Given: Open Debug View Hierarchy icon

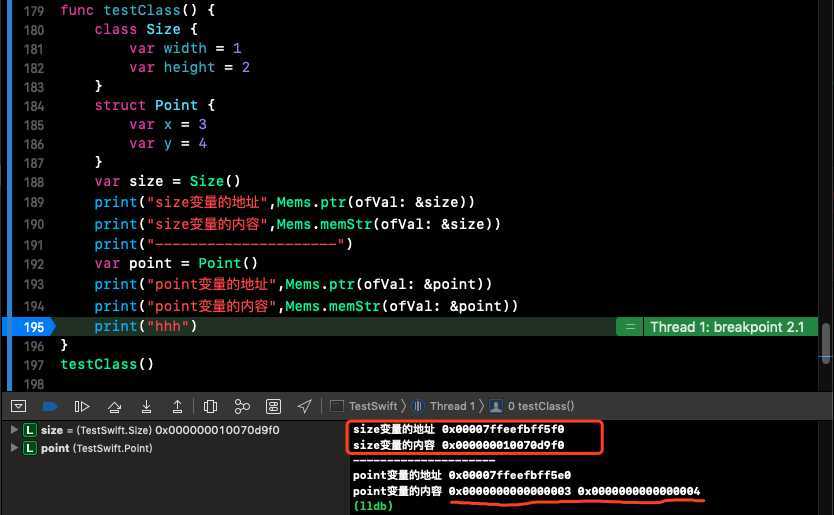Looking at the screenshot, I should pos(210,406).
